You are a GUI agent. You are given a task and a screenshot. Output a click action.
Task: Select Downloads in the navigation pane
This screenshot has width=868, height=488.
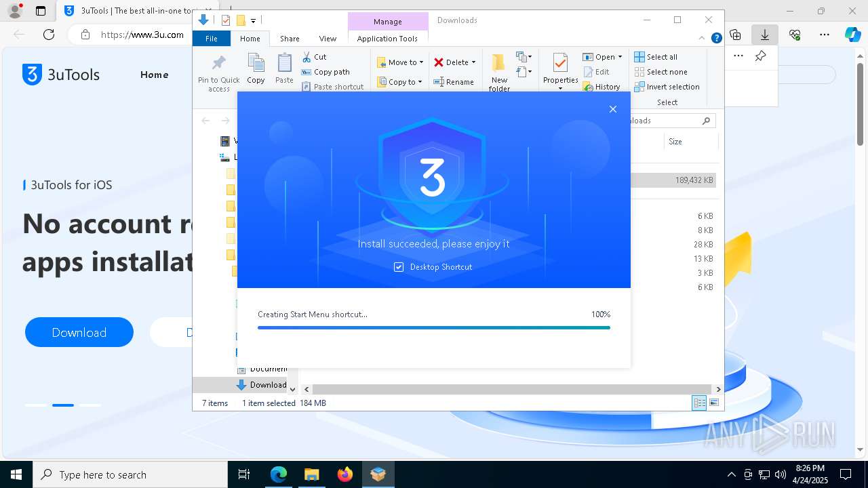point(262,385)
